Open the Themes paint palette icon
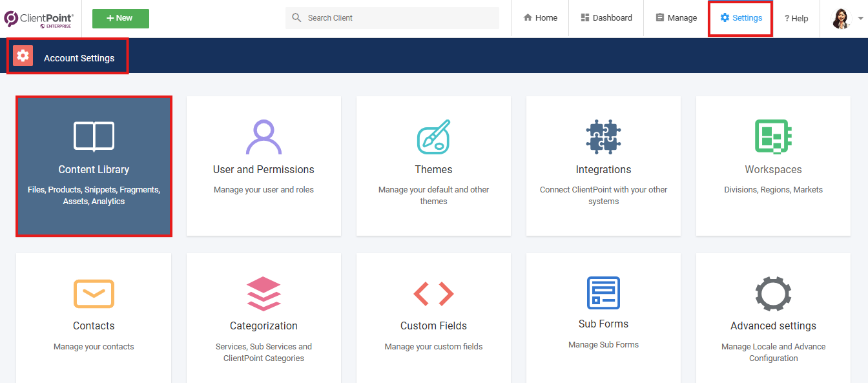 click(x=433, y=137)
